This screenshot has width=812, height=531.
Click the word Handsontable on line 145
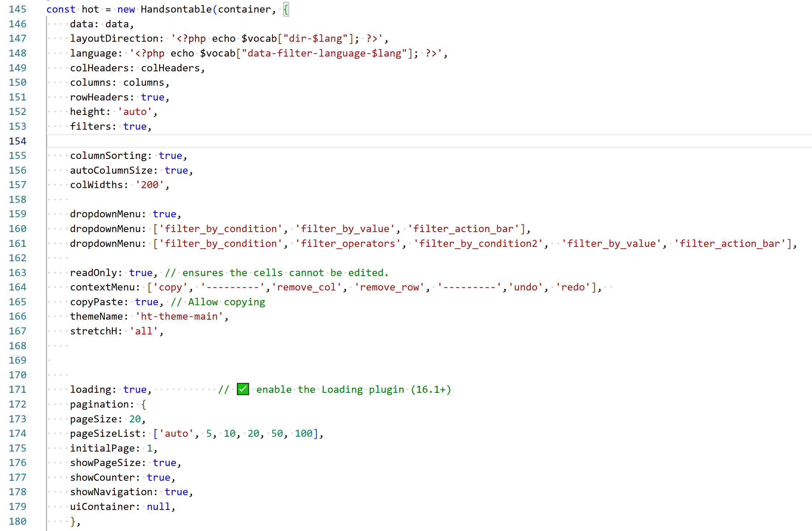(176, 9)
